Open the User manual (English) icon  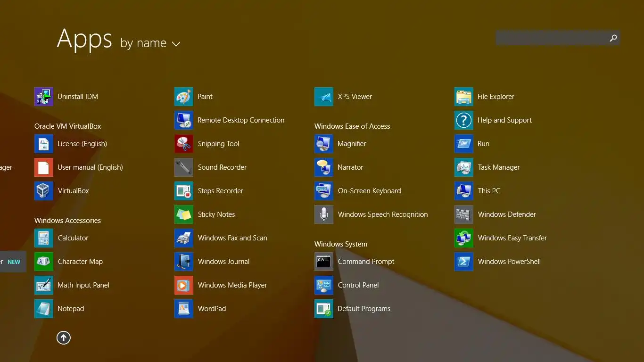pyautogui.click(x=44, y=167)
